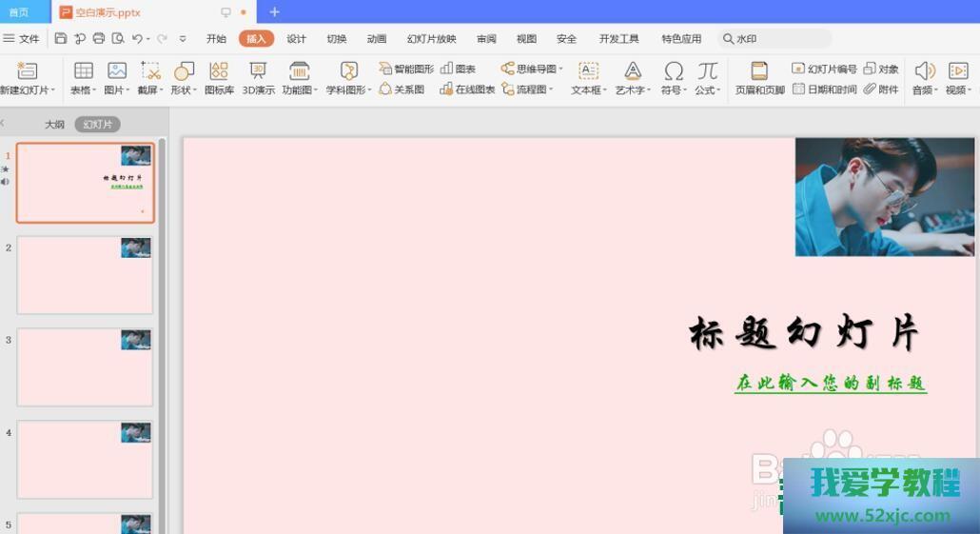Screen dimensions: 980x534
Task: Add a 幻灯片编号 slide number
Action: pos(824,69)
